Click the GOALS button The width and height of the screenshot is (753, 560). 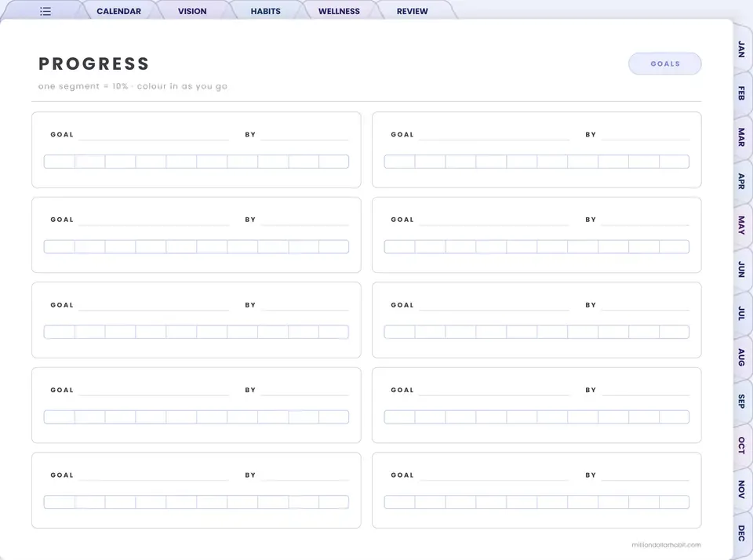pos(664,64)
